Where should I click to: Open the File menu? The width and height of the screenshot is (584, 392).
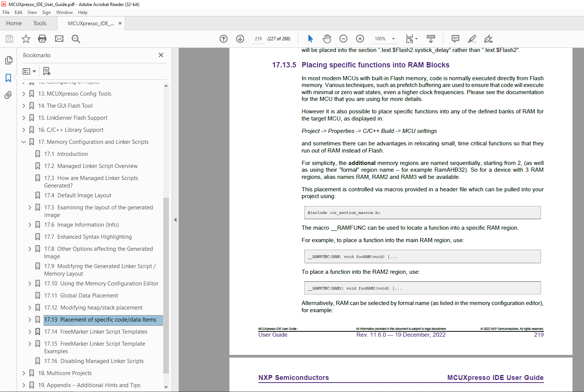click(x=6, y=12)
